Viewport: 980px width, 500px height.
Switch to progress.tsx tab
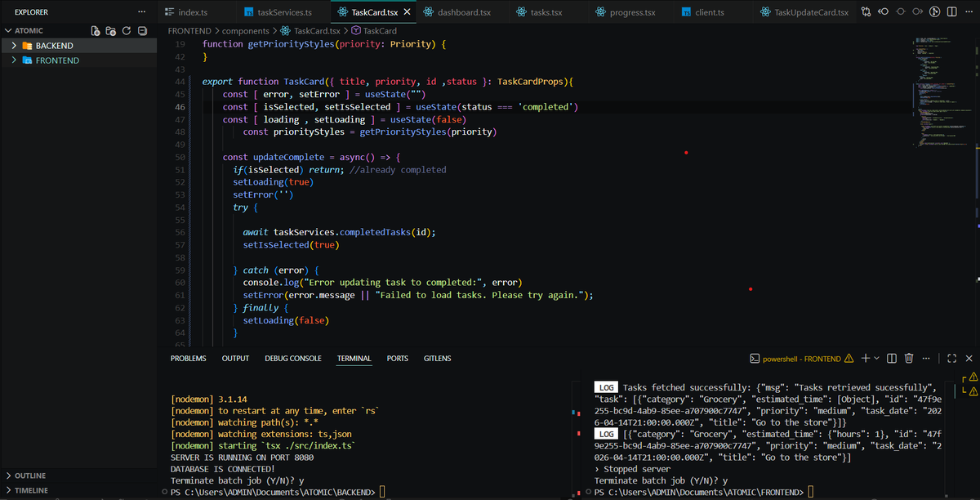point(633,12)
